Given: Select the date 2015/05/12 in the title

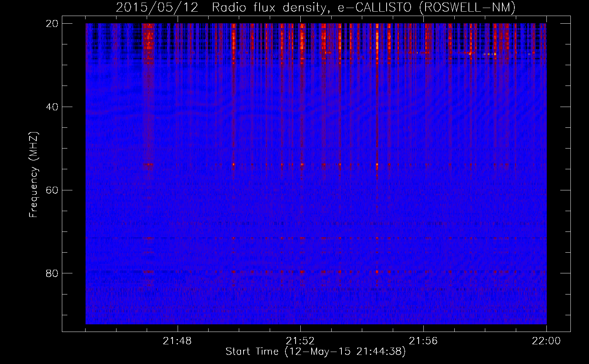Looking at the screenshot, I should click(157, 8).
